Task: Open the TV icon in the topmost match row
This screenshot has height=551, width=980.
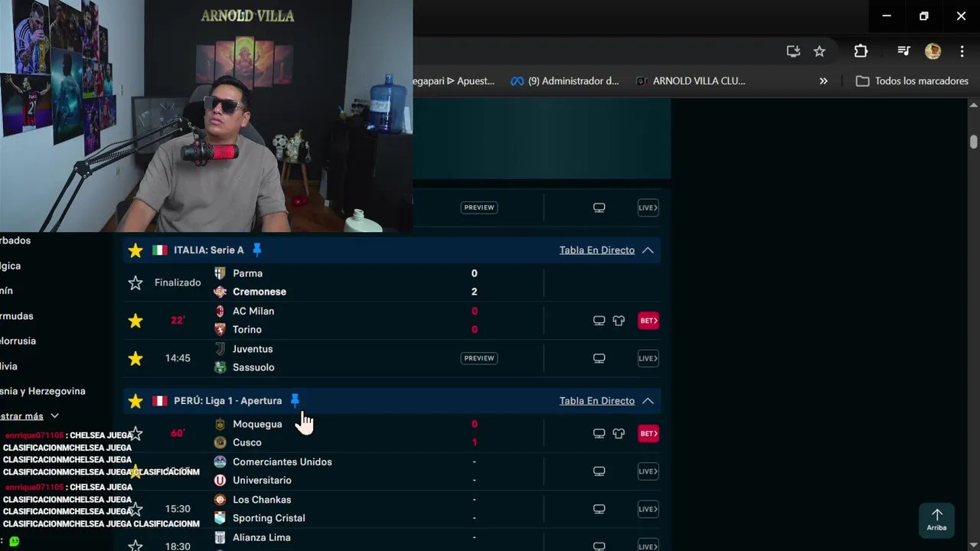Action: [599, 207]
